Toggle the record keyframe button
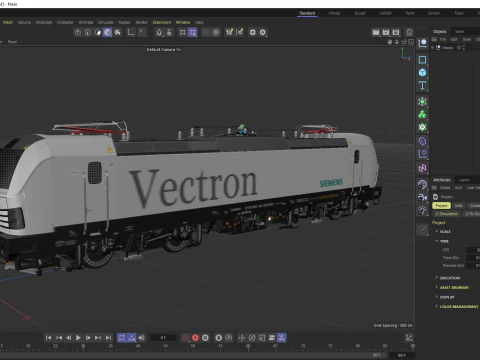This screenshot has width=480, height=360. coord(185,338)
